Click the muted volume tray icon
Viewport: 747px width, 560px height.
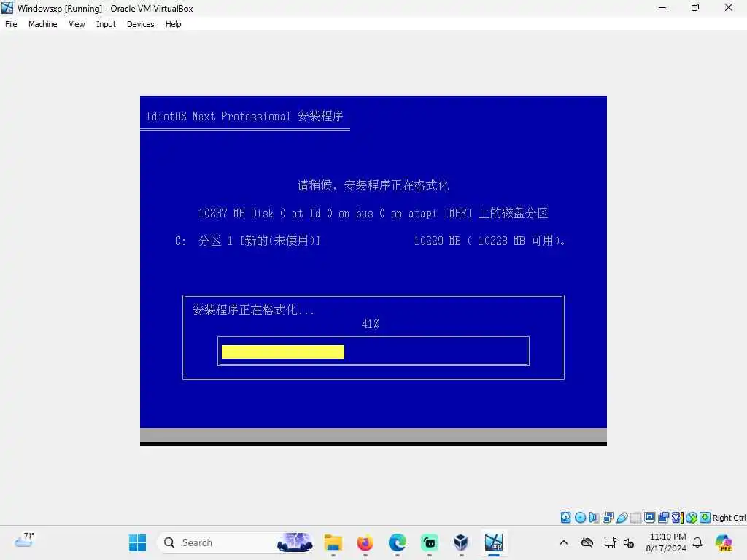pyautogui.click(x=629, y=542)
